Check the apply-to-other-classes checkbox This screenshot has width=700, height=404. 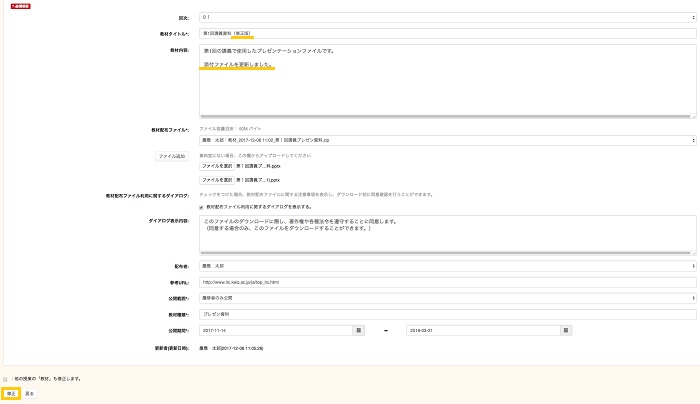coord(5,379)
